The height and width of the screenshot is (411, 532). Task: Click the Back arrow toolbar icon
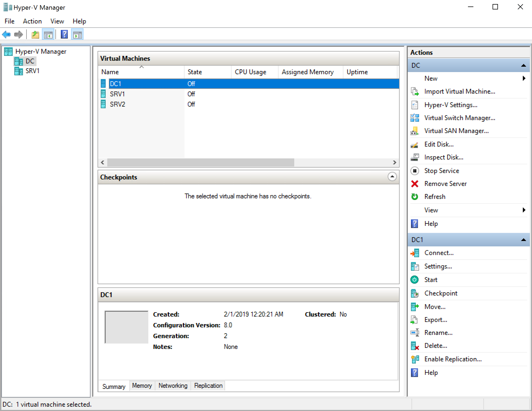coord(6,35)
